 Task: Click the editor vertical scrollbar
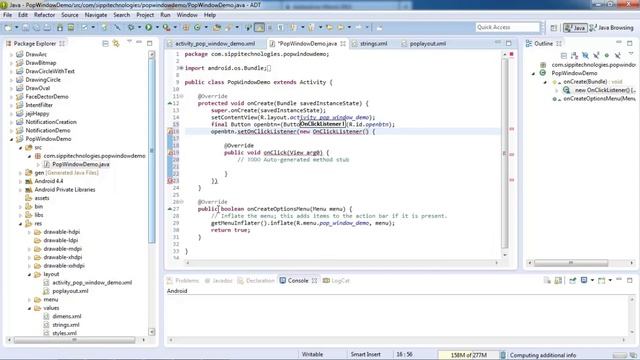[x=505, y=153]
